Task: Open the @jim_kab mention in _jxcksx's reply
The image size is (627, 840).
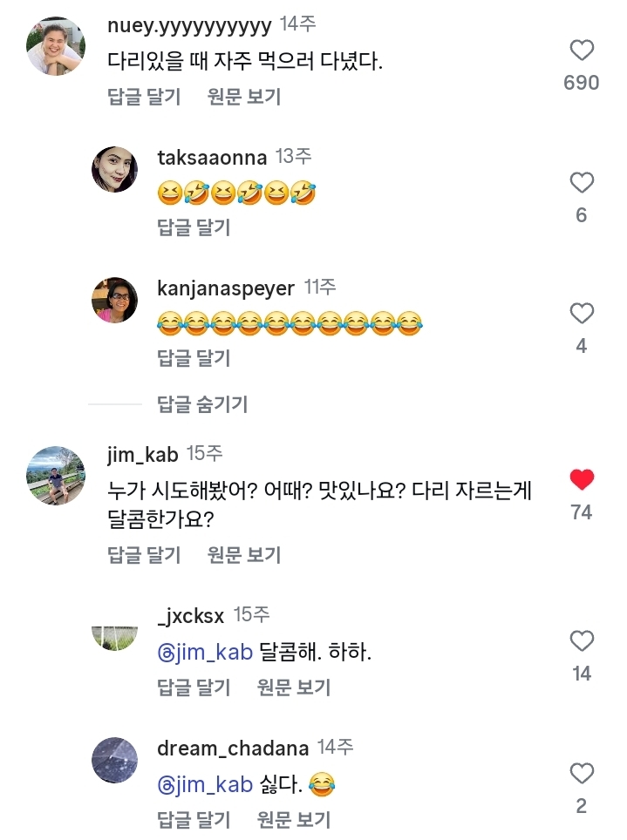Action: (205, 653)
